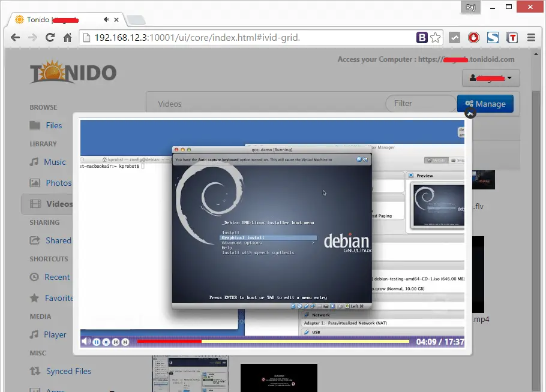Screen dimensions: 546x392
Task: Click the B extension icon in address bar
Action: coord(422,38)
